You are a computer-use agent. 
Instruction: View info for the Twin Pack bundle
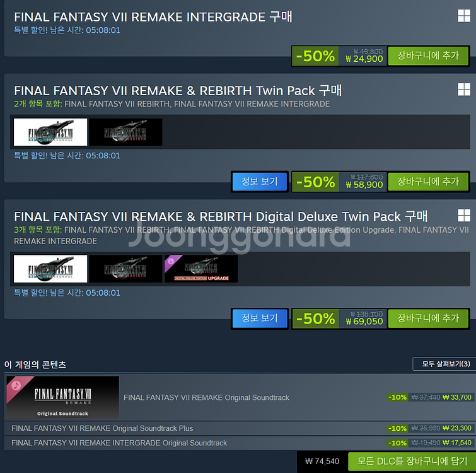(x=260, y=182)
